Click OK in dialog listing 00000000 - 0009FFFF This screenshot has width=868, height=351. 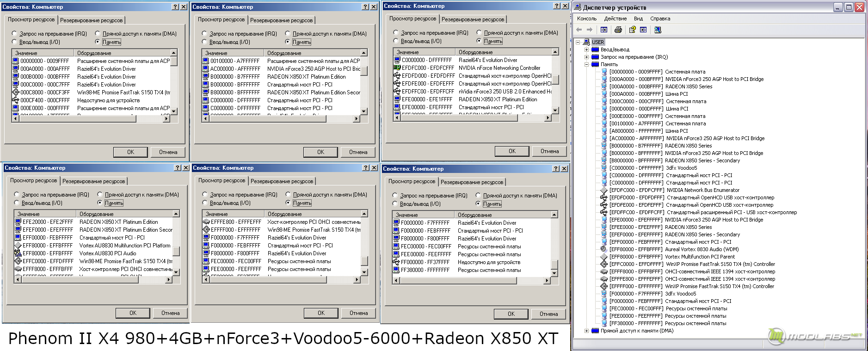(130, 152)
